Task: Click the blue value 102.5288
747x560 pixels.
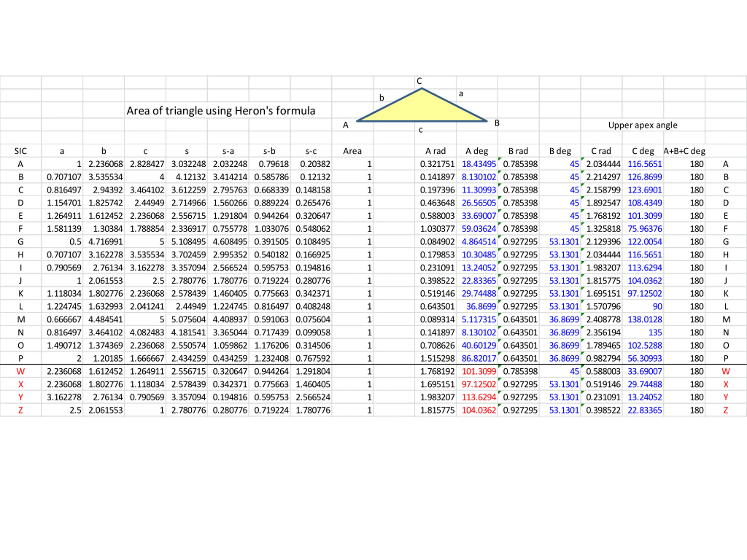Action: tap(645, 345)
